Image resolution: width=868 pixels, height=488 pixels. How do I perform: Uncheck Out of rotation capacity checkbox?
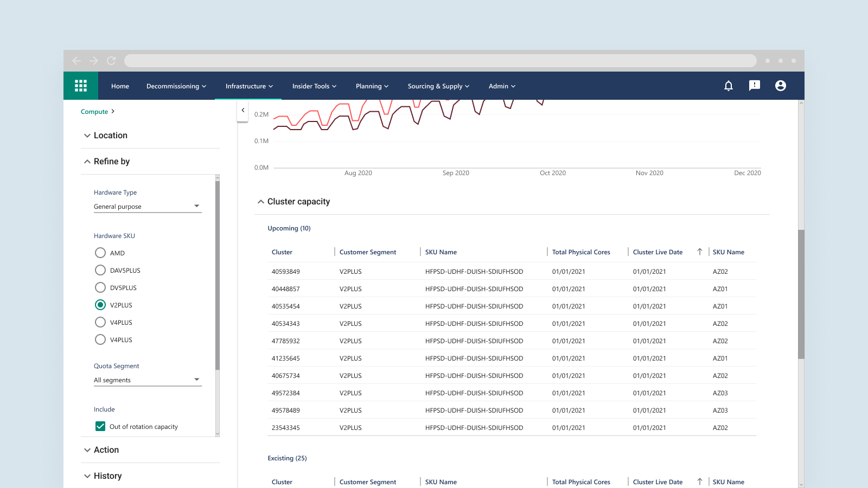point(100,426)
